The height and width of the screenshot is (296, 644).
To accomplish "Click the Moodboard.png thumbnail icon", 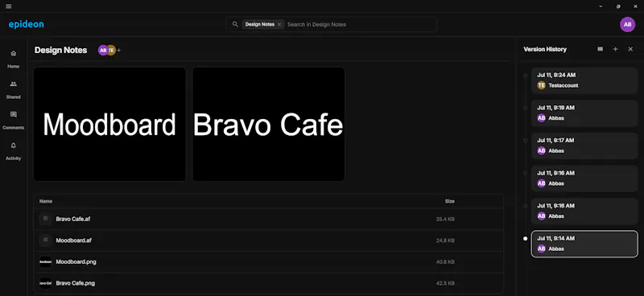I will (x=46, y=261).
